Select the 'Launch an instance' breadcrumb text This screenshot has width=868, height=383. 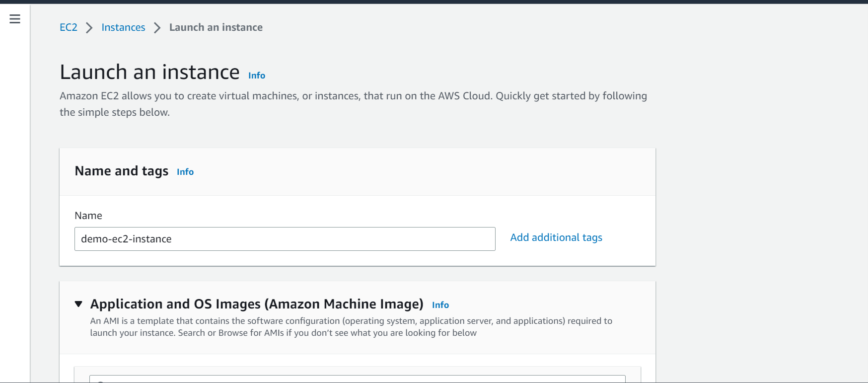click(x=216, y=27)
